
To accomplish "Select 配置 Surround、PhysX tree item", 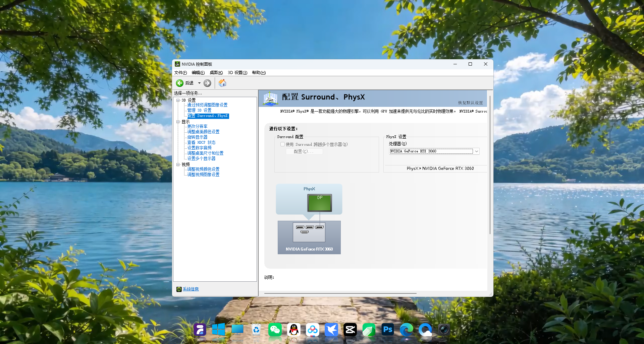I will click(x=208, y=116).
